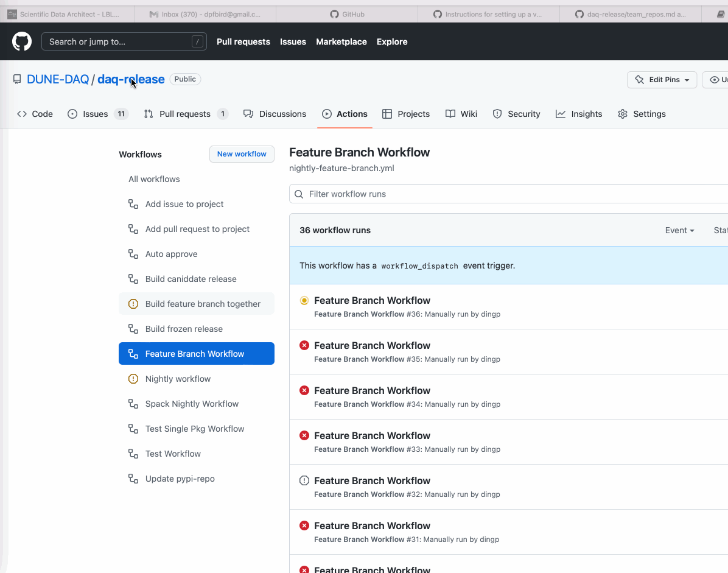This screenshot has width=728, height=573.
Task: Open repository Settings tab
Action: (x=642, y=114)
